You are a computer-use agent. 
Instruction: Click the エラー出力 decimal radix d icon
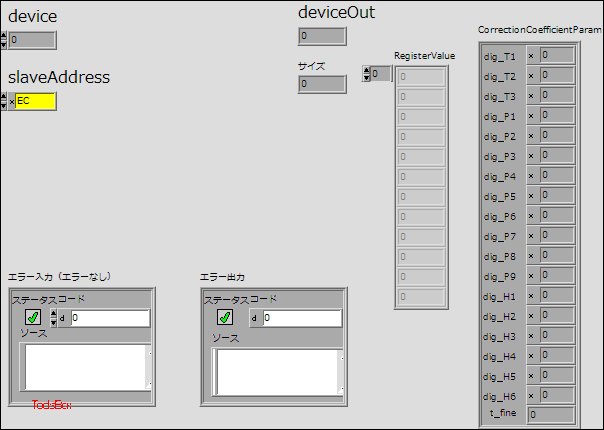(x=254, y=319)
